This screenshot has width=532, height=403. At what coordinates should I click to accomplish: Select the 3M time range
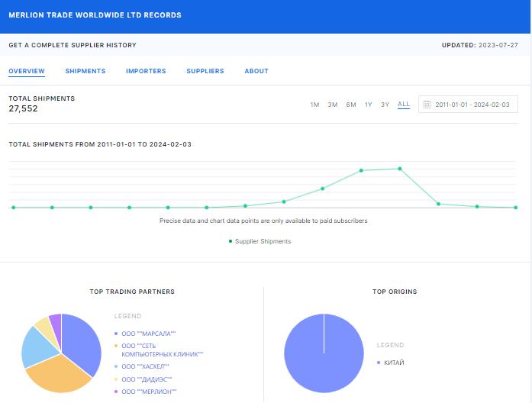(333, 105)
